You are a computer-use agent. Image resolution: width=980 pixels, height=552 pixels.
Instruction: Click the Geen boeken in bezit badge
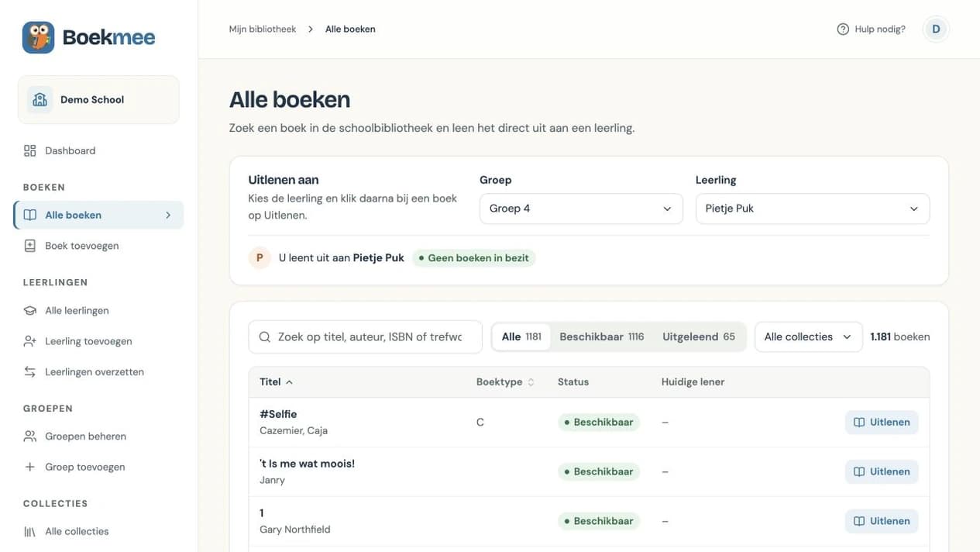pos(473,257)
